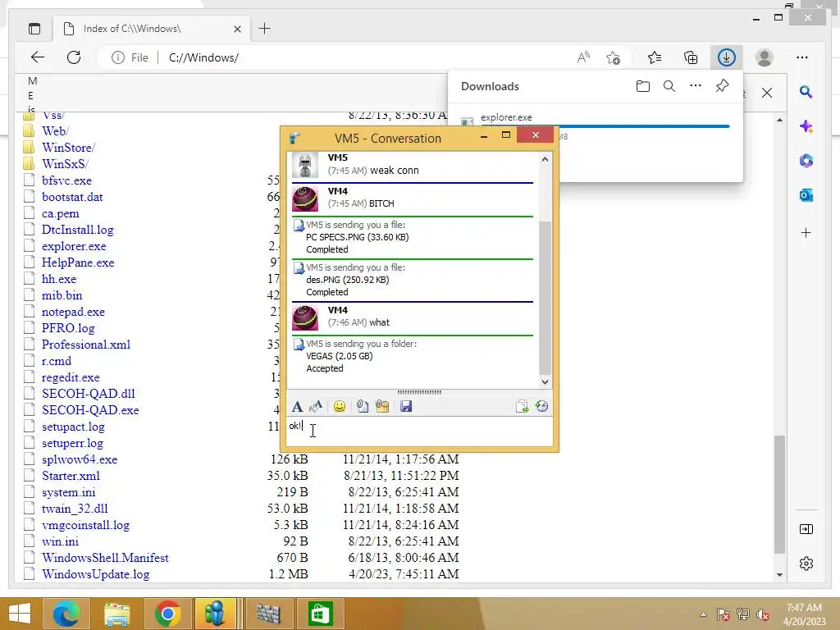Open sidebar settings gear
This screenshot has height=630, width=840.
point(806,564)
